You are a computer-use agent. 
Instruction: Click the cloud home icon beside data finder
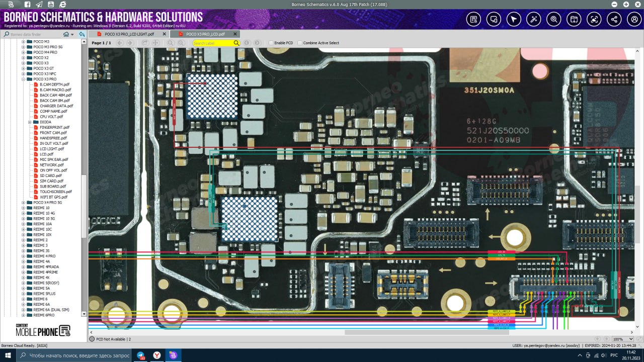(x=66, y=34)
